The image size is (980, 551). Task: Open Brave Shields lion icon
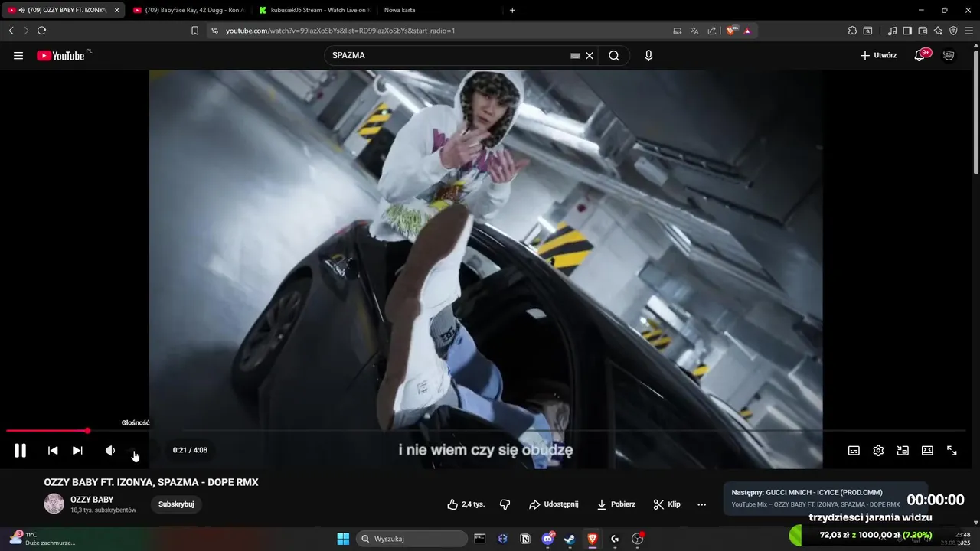(x=731, y=31)
